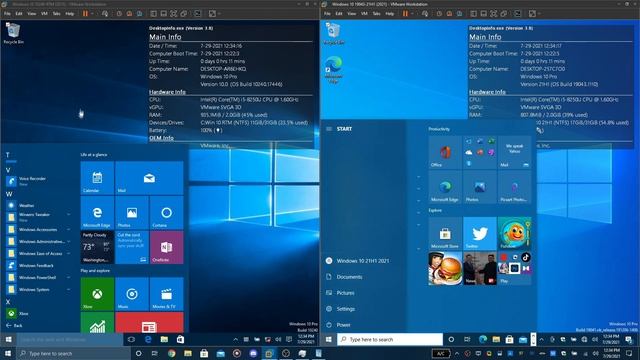Screen dimensions: 640x360
Task: Send Ctrl+Alt+Del in left VMware toolbar
Action: click(x=105, y=13)
